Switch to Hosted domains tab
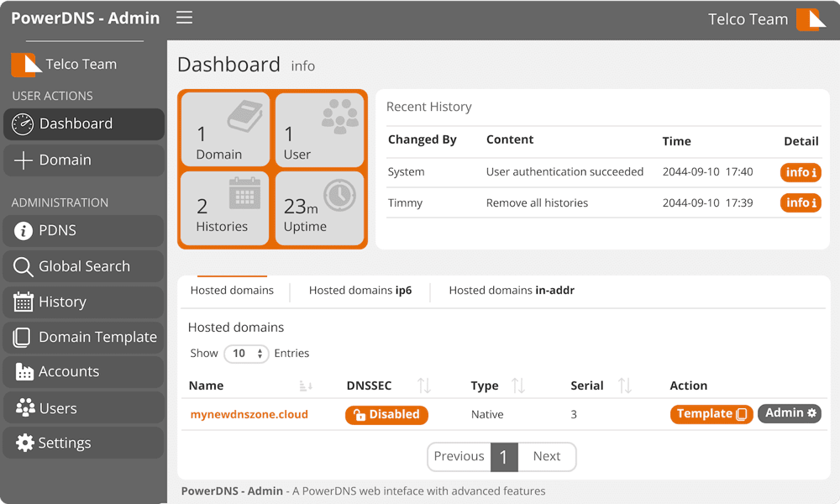840x504 pixels. (x=232, y=291)
